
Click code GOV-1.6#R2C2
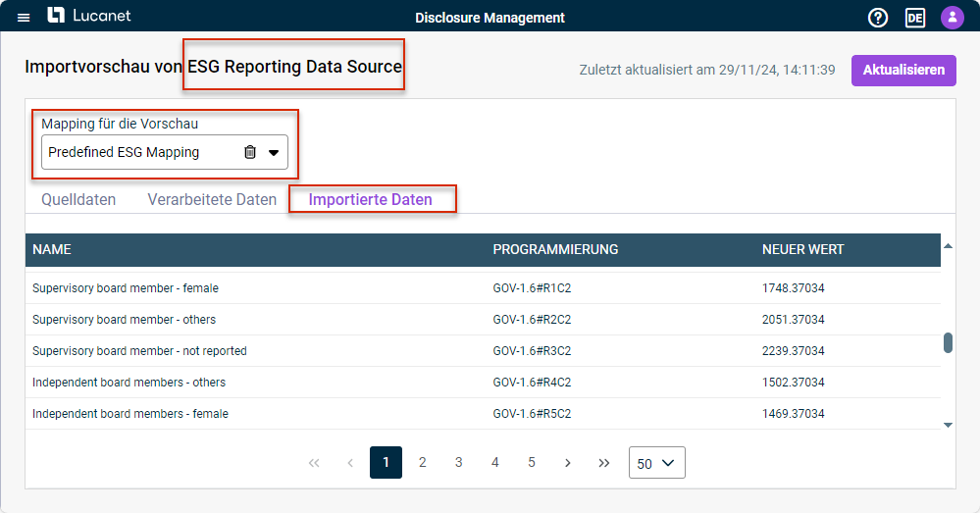[532, 320]
